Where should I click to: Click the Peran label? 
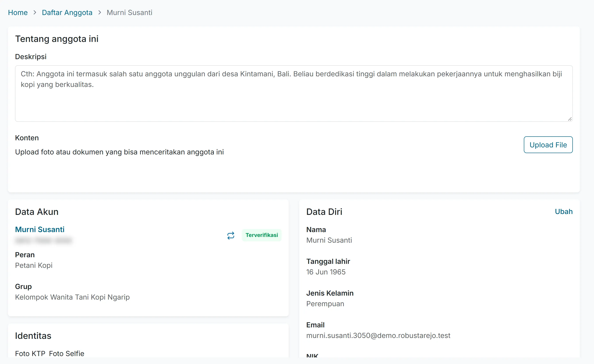tap(25, 255)
